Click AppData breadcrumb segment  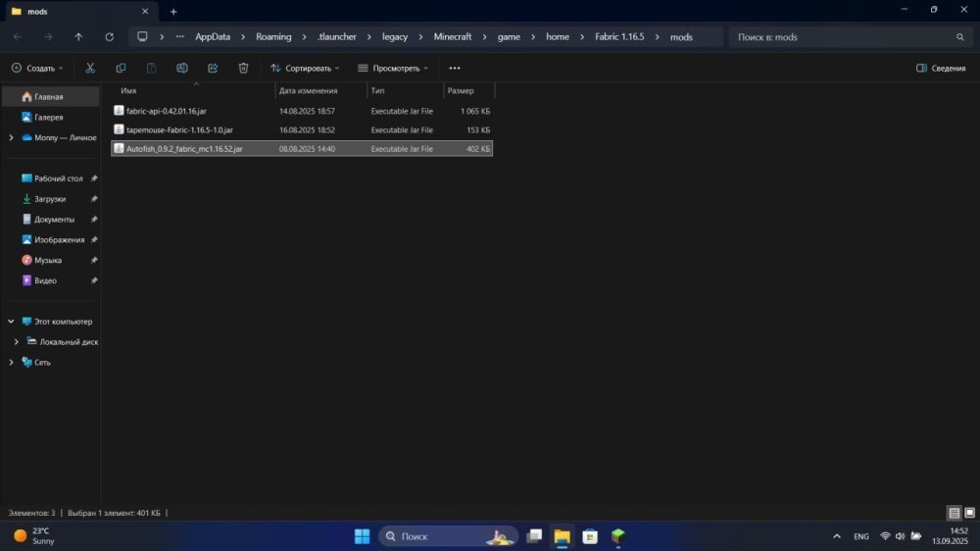point(213,37)
